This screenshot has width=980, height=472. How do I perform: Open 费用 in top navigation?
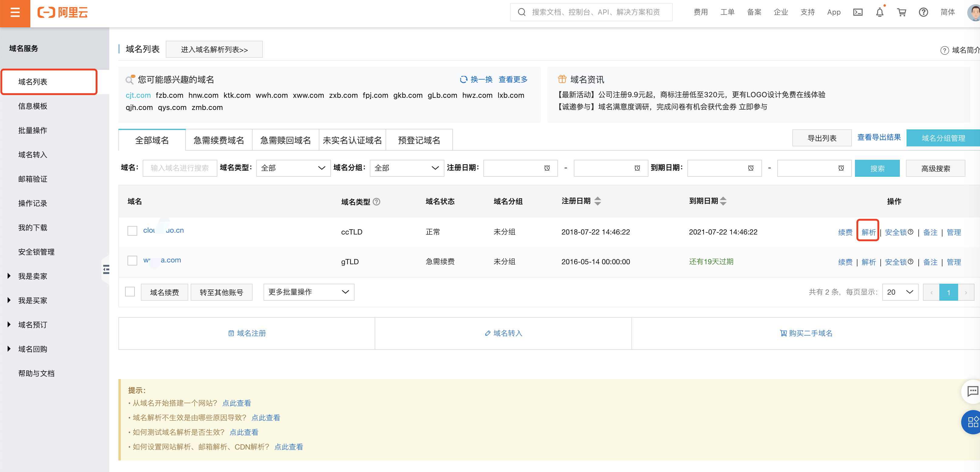coord(700,12)
